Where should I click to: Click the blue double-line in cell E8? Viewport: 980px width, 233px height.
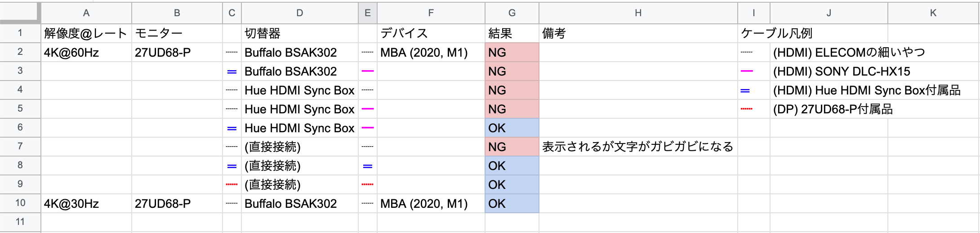pyautogui.click(x=368, y=166)
